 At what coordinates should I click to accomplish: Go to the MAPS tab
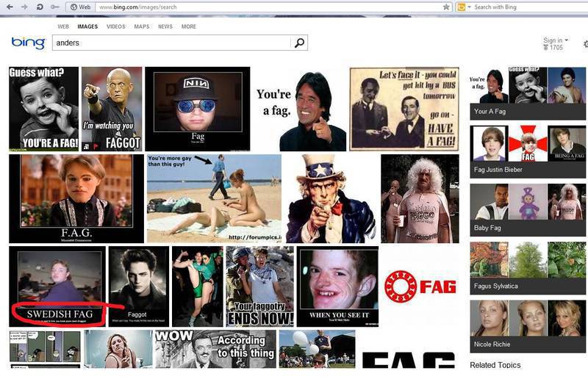click(142, 26)
